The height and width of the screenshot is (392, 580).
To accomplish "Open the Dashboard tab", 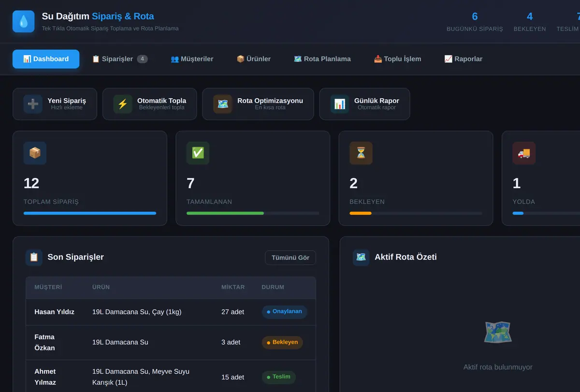I will point(46,59).
